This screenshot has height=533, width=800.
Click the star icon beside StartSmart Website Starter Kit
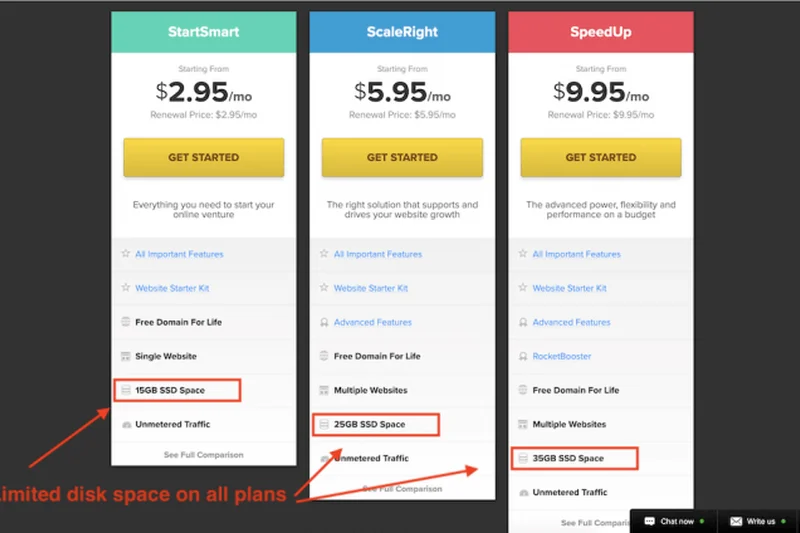(126, 288)
